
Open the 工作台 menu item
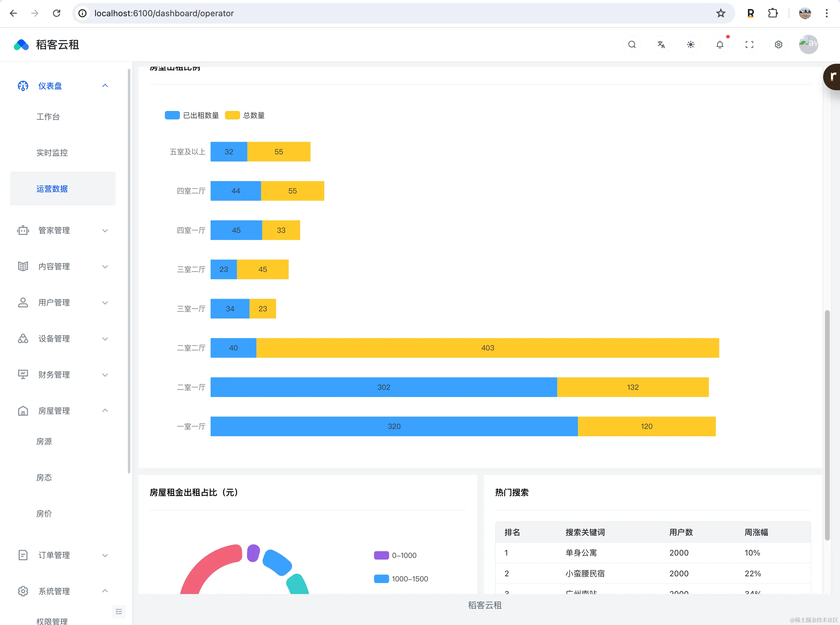point(48,116)
